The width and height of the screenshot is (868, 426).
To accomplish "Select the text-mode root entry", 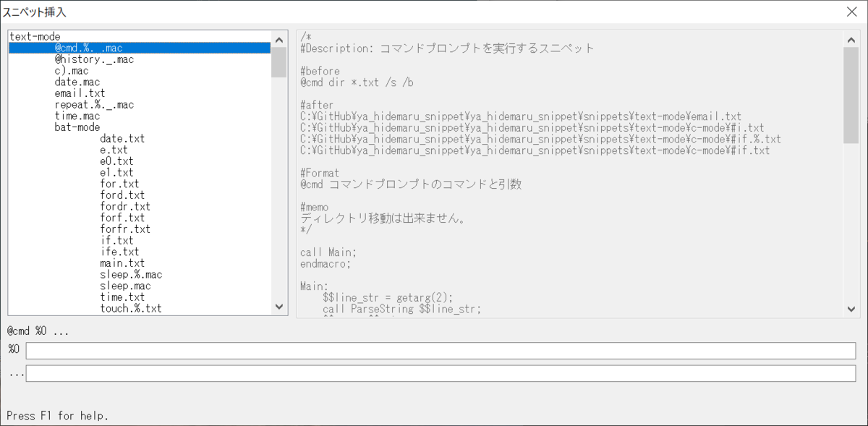I will pos(33,35).
